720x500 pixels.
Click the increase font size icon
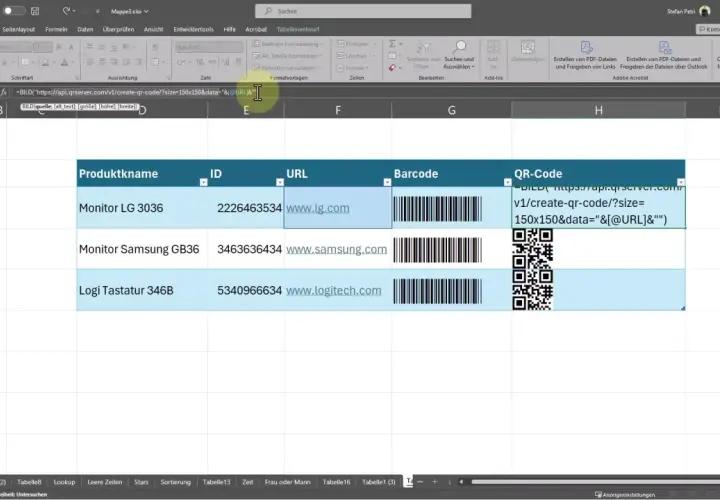pos(59,47)
